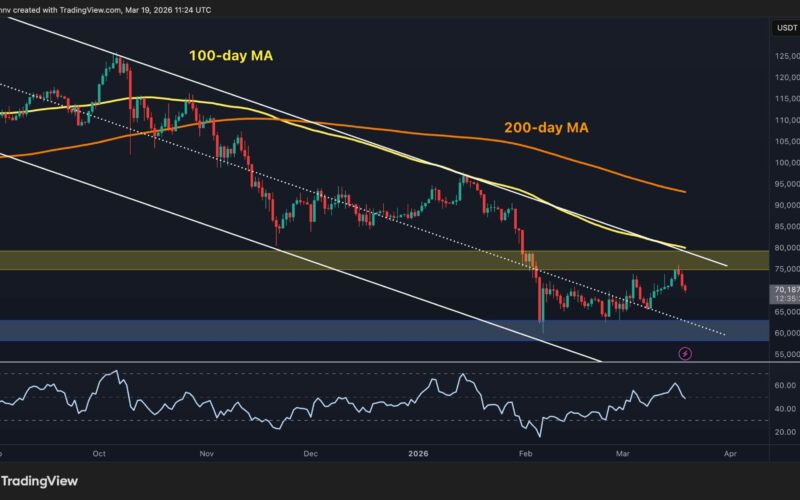Select the current price tag 70,187

pyautogui.click(x=784, y=290)
